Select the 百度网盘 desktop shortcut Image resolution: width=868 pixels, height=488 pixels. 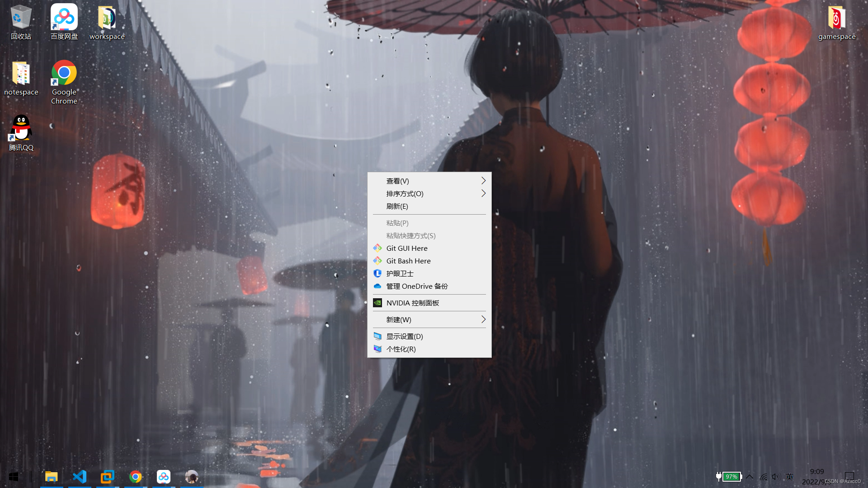pyautogui.click(x=64, y=23)
